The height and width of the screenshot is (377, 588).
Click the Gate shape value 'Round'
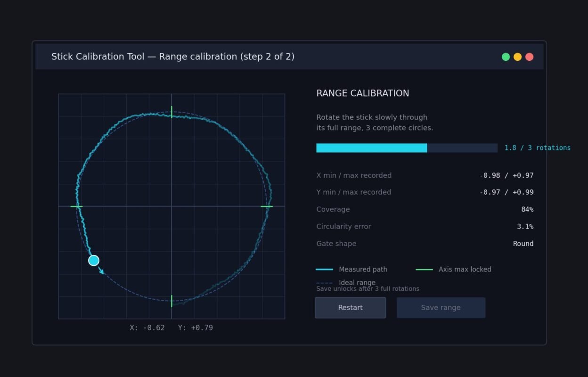coord(523,244)
